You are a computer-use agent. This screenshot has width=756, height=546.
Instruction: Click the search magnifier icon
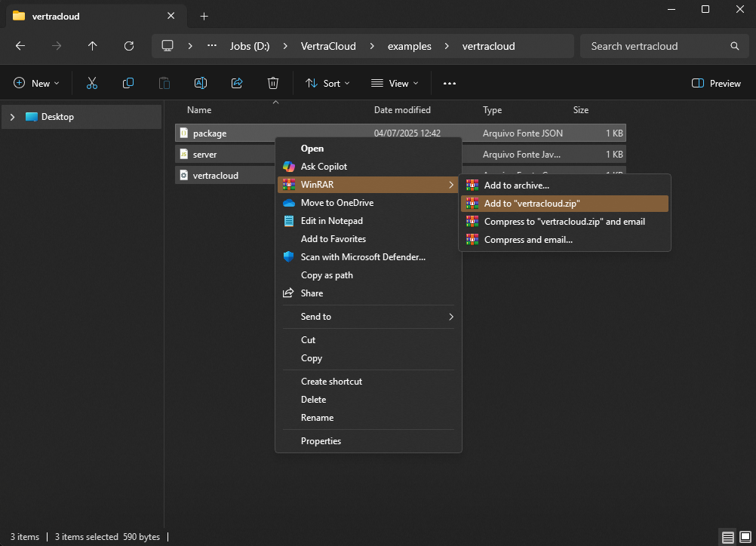735,46
